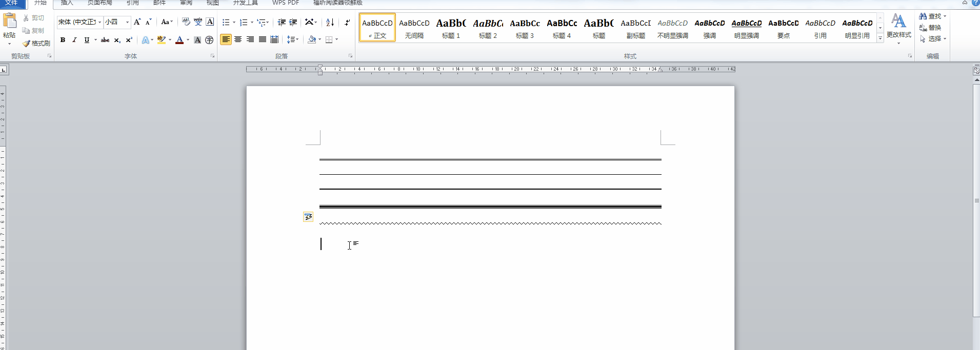Clear formatting with the eraser icon
Screen dimensions: 980x350
click(186, 22)
